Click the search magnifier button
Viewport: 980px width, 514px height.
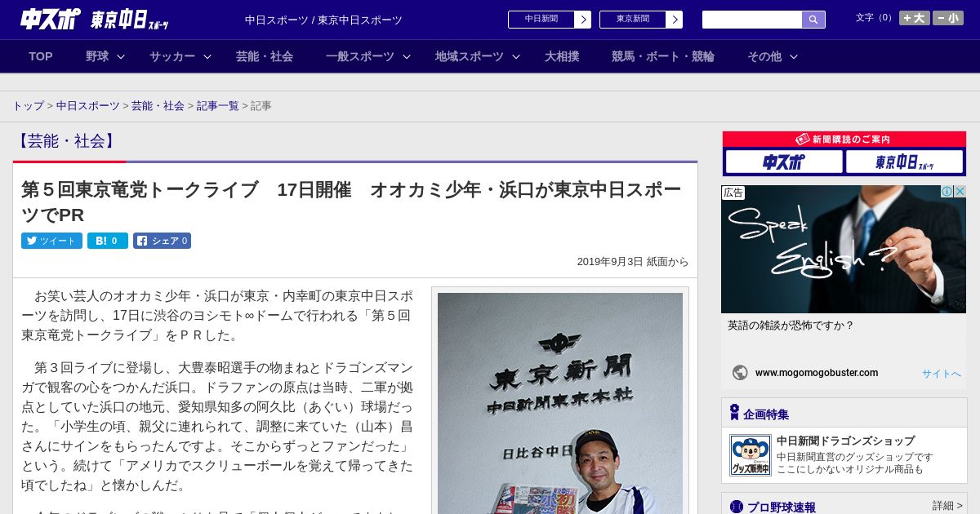pos(813,20)
